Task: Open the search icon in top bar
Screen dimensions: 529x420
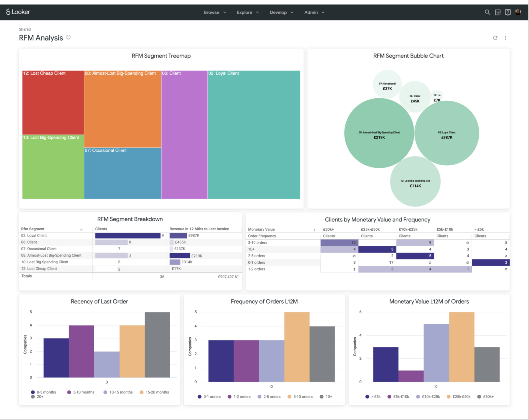Action: click(x=487, y=12)
